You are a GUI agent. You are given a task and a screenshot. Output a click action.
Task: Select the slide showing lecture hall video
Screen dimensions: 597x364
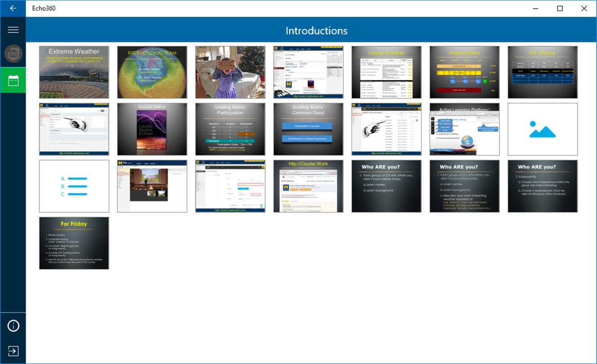(x=152, y=186)
